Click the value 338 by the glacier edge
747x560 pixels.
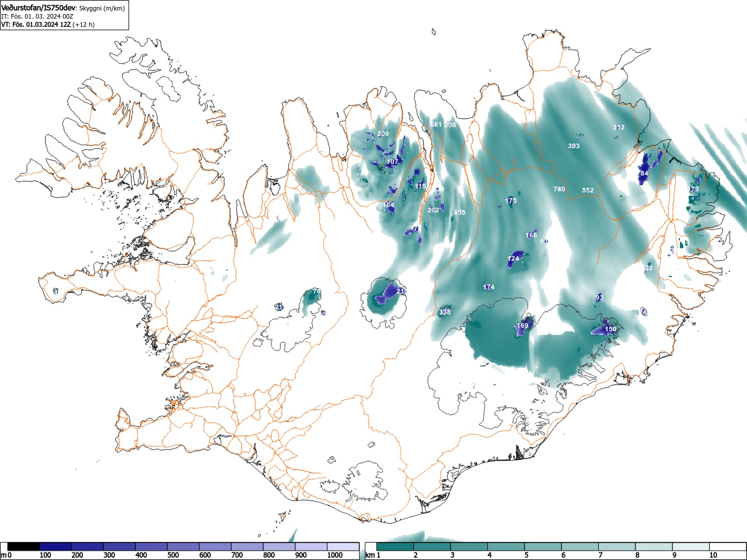445,313
